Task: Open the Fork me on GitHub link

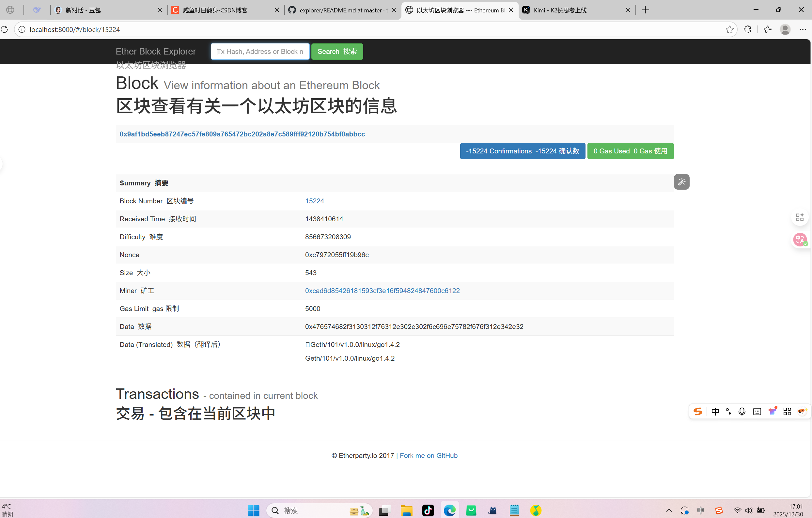Action: [x=428, y=456]
